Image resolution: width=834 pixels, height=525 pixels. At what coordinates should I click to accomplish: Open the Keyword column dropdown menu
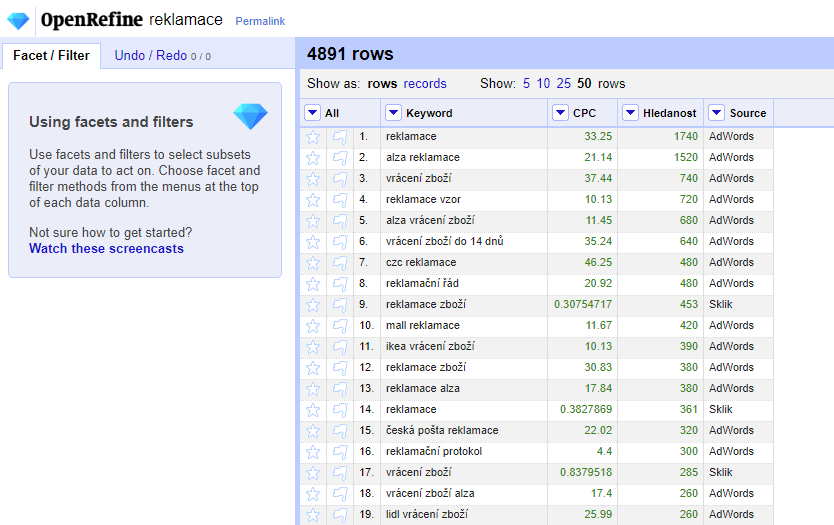click(393, 113)
